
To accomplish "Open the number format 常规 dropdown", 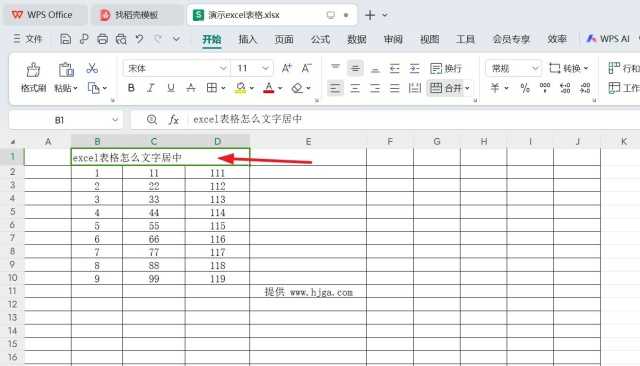I will [535, 68].
